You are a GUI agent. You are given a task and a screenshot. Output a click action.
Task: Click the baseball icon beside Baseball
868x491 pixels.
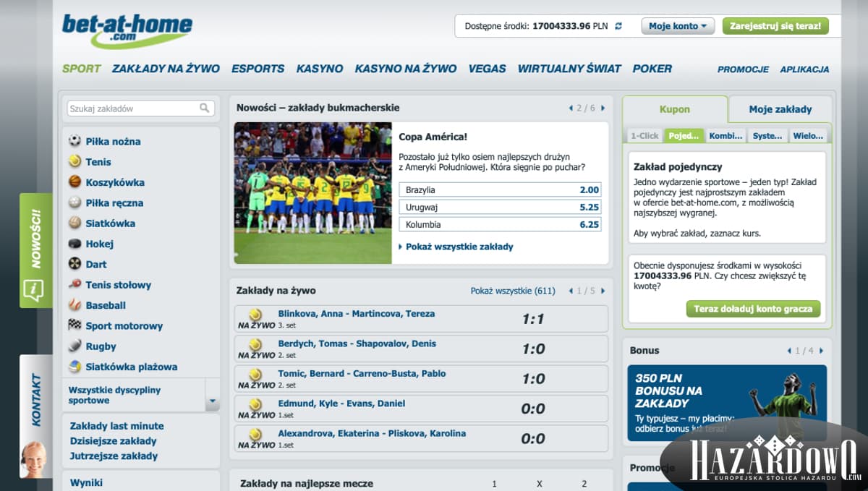(75, 305)
